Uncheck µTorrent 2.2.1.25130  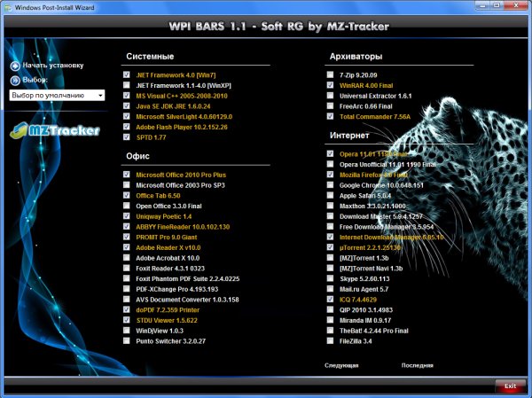coord(330,247)
